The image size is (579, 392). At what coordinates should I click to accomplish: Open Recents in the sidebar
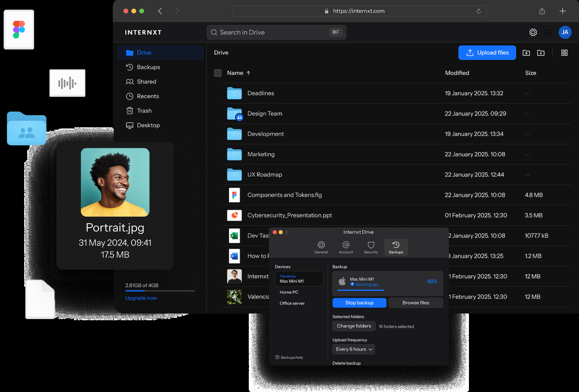pyautogui.click(x=148, y=96)
